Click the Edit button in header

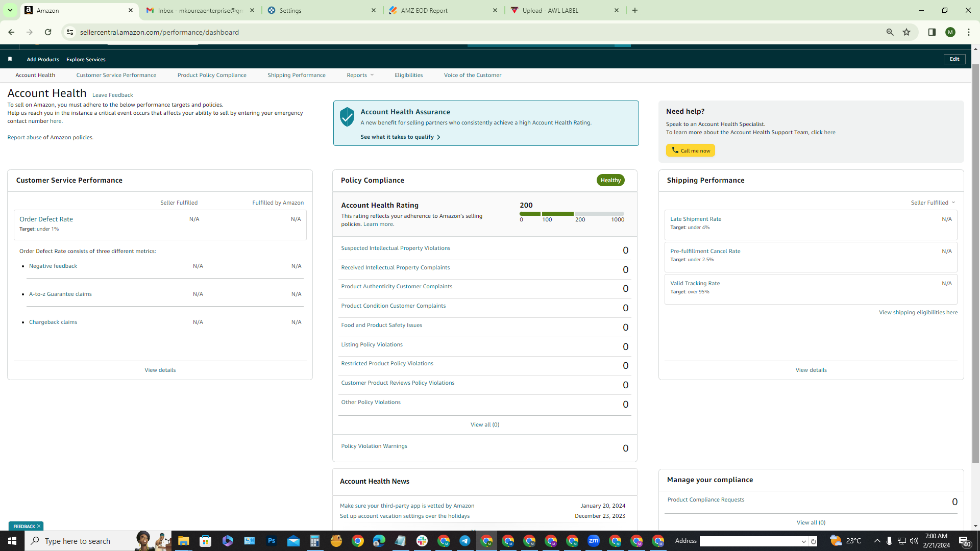[x=954, y=59]
